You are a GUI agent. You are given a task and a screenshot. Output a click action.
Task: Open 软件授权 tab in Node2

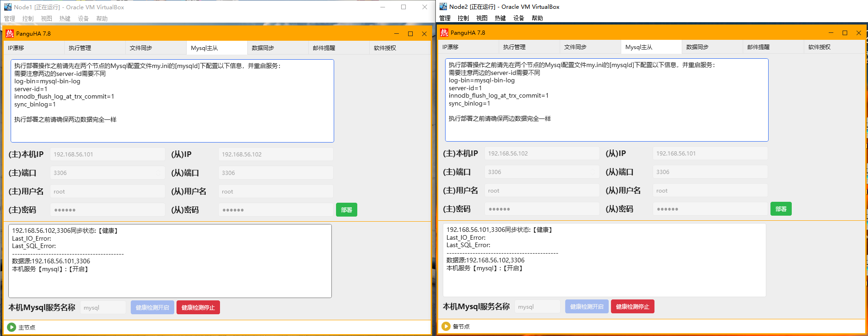[834, 47]
